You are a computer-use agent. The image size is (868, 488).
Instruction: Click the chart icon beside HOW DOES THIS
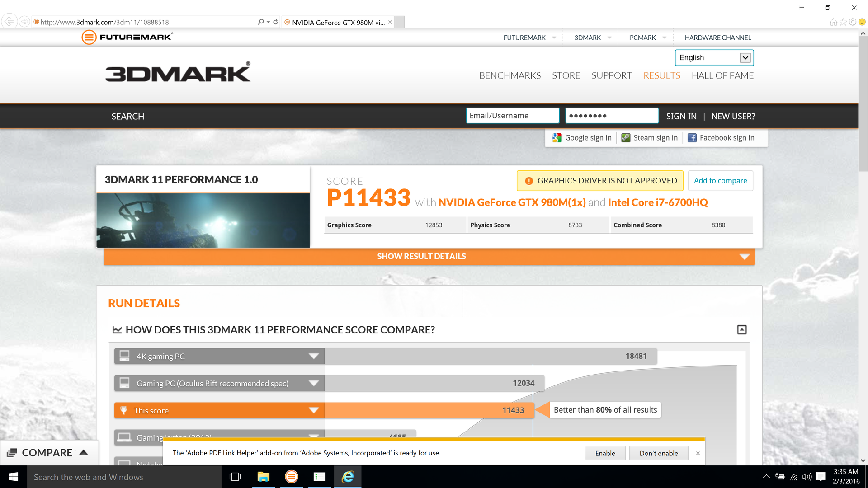(117, 330)
